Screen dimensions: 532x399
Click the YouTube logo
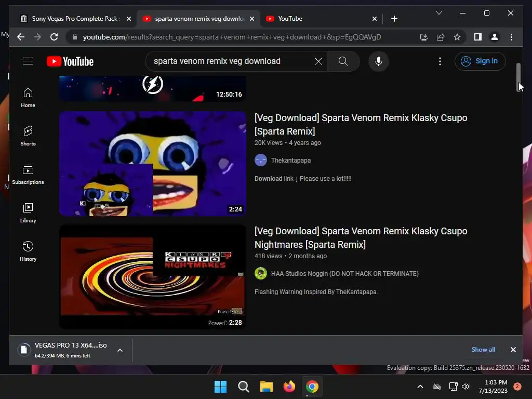70,61
